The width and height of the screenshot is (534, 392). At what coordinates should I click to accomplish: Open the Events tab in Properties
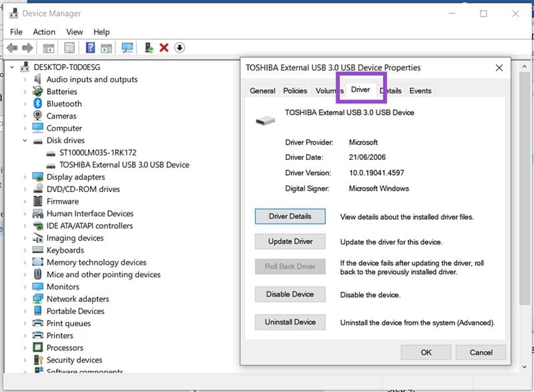(420, 91)
